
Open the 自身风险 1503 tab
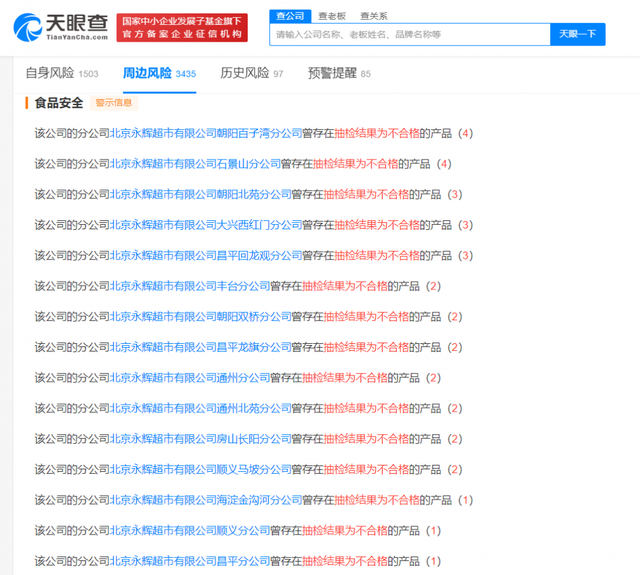pyautogui.click(x=62, y=73)
